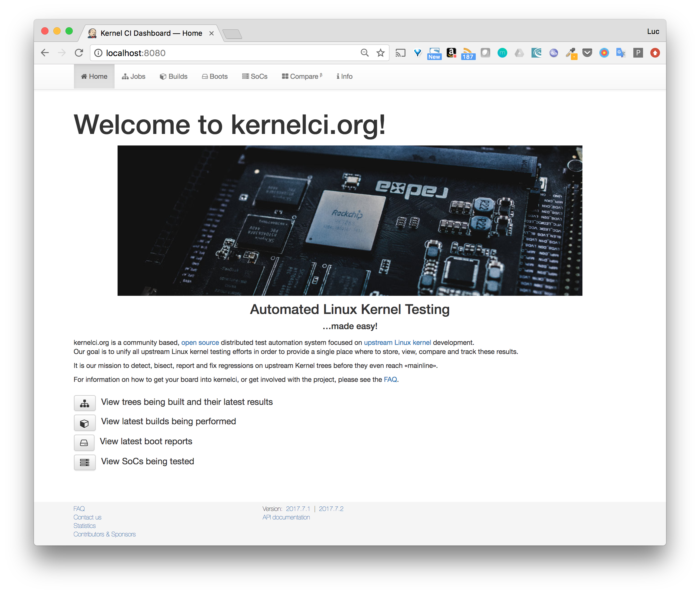Image resolution: width=700 pixels, height=594 pixels.
Task: Click the SoCs server icon button
Action: [x=85, y=462]
